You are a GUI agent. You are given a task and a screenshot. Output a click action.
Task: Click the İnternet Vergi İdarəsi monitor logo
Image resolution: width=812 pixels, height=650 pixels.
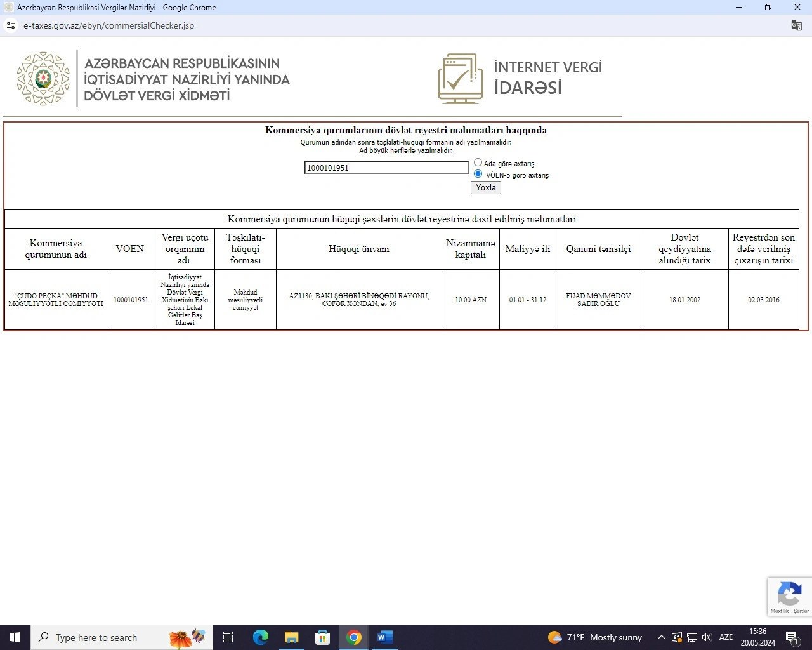[461, 79]
